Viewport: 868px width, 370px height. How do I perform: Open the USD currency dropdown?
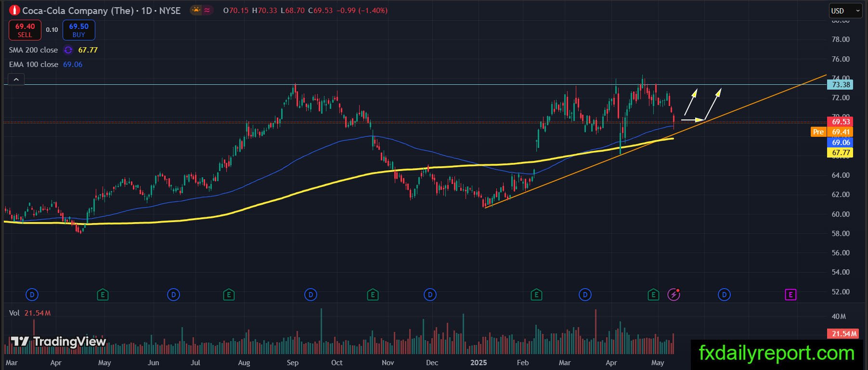[x=845, y=11]
